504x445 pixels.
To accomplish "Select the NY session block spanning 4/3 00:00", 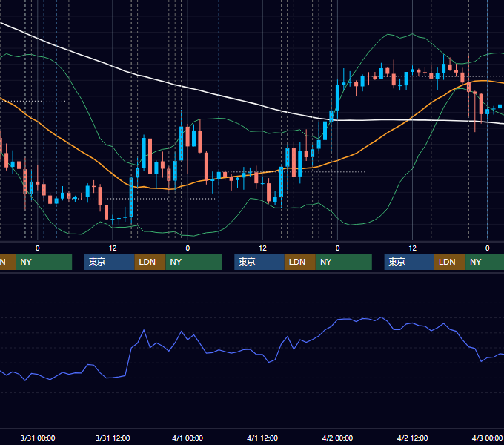I will [x=485, y=262].
